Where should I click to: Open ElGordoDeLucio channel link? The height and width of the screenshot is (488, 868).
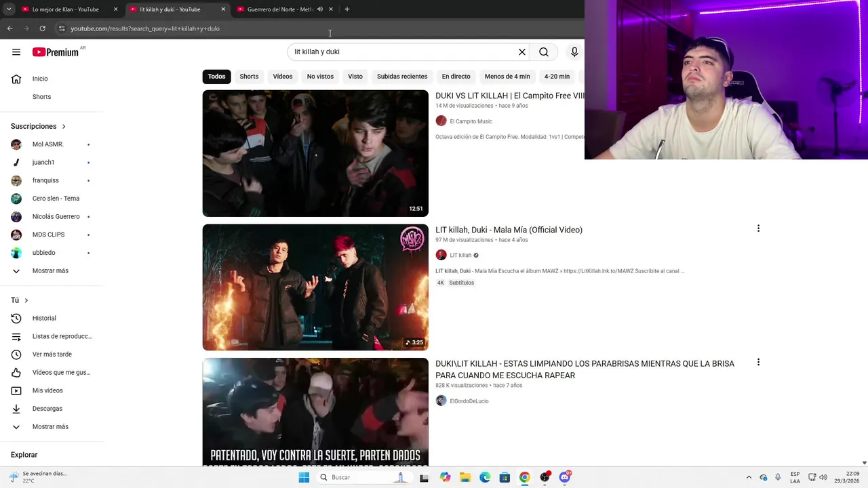point(469,401)
